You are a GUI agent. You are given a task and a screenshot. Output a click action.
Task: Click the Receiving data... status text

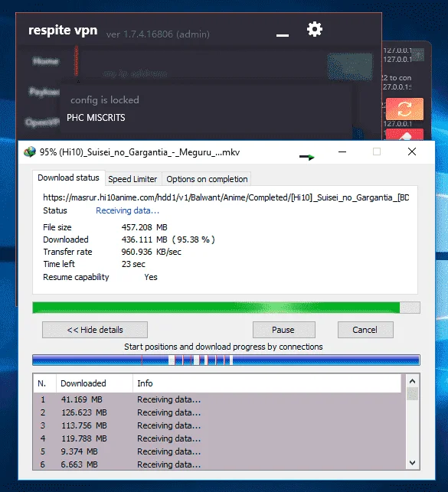click(x=127, y=210)
